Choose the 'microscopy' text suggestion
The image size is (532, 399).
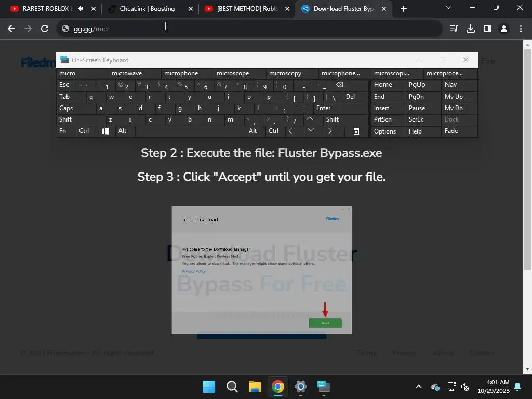292,73
